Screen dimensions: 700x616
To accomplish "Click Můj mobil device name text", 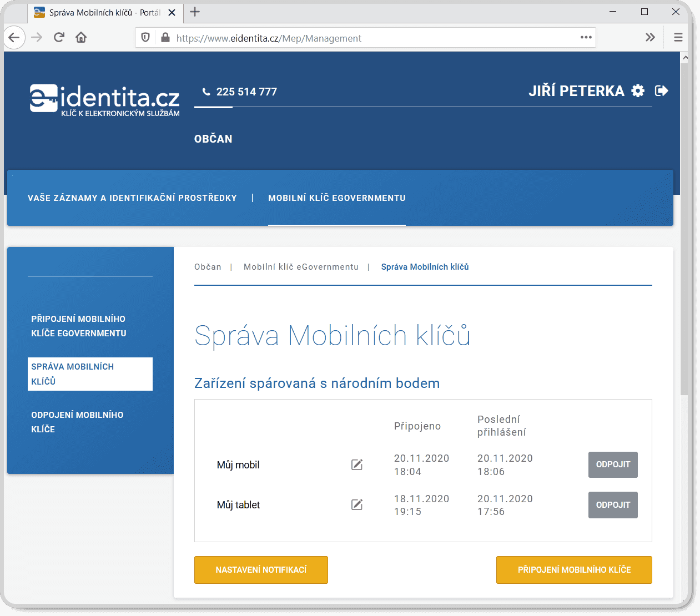I will 238,465.
